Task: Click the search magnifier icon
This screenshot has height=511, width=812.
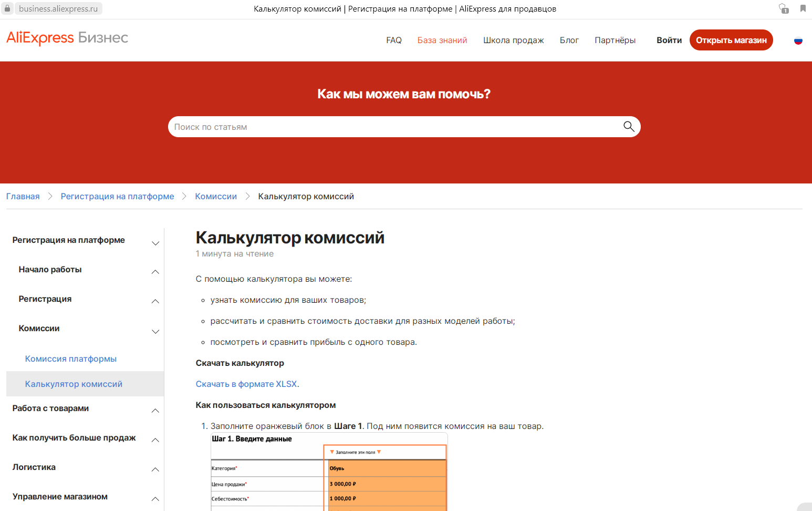Action: [629, 126]
